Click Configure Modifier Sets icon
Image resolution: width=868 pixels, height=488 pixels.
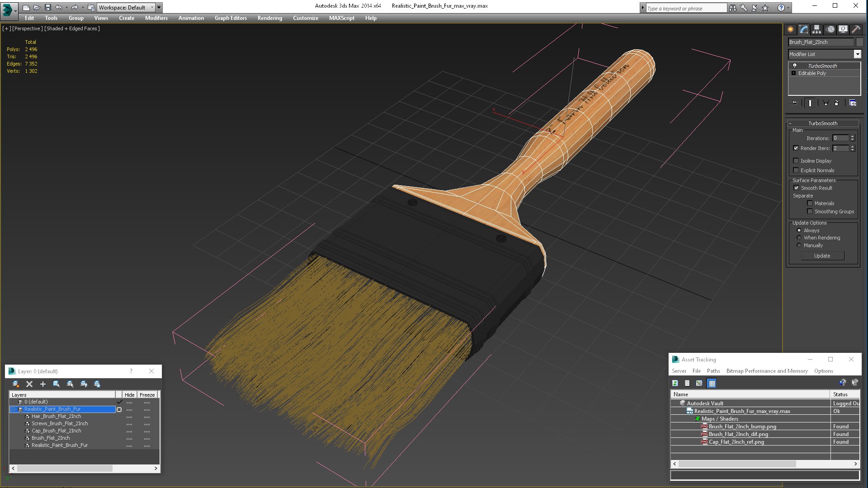pyautogui.click(x=853, y=103)
